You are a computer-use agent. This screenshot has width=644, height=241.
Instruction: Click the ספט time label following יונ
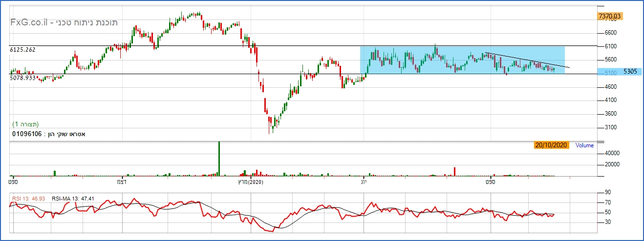click(491, 182)
